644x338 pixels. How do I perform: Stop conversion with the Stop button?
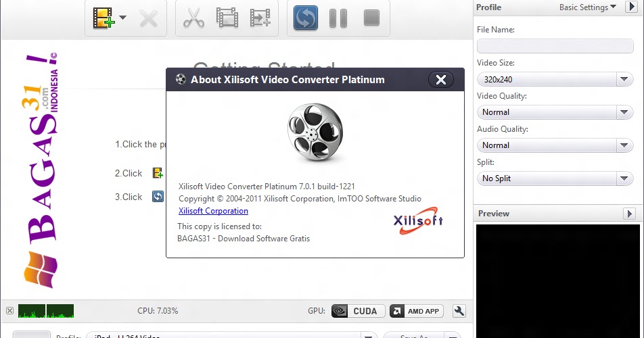[x=371, y=18]
